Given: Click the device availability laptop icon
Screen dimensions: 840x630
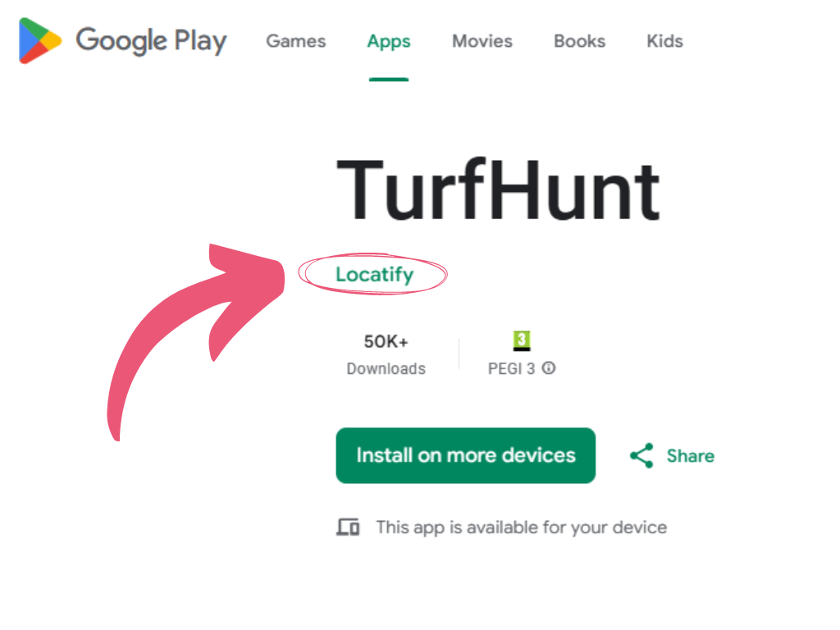Looking at the screenshot, I should [348, 527].
